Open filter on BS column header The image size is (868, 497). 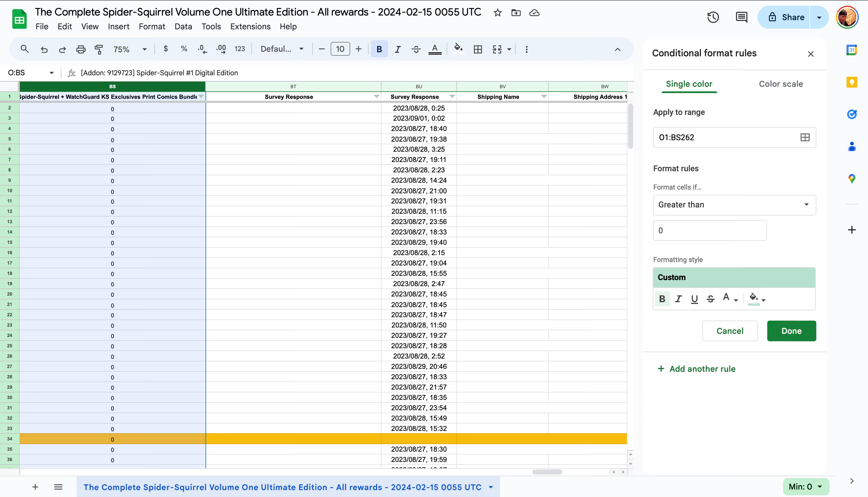(x=201, y=97)
